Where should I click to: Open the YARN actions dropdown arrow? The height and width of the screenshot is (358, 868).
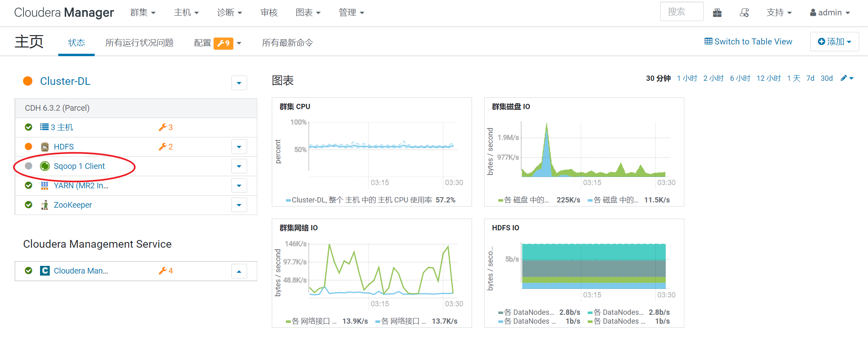click(x=239, y=185)
